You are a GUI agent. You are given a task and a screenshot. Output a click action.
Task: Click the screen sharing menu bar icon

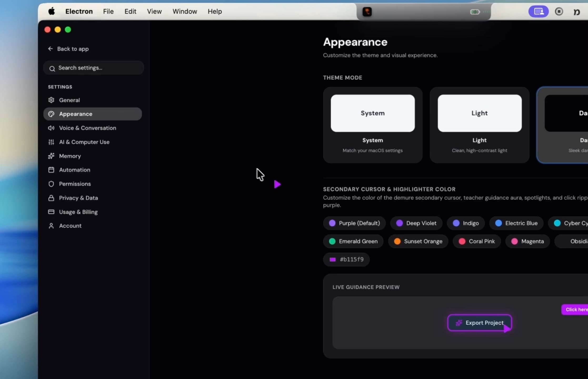pos(539,11)
